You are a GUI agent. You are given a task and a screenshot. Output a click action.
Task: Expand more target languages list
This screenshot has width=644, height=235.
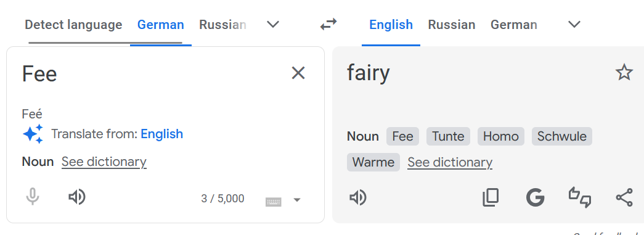coord(574,25)
